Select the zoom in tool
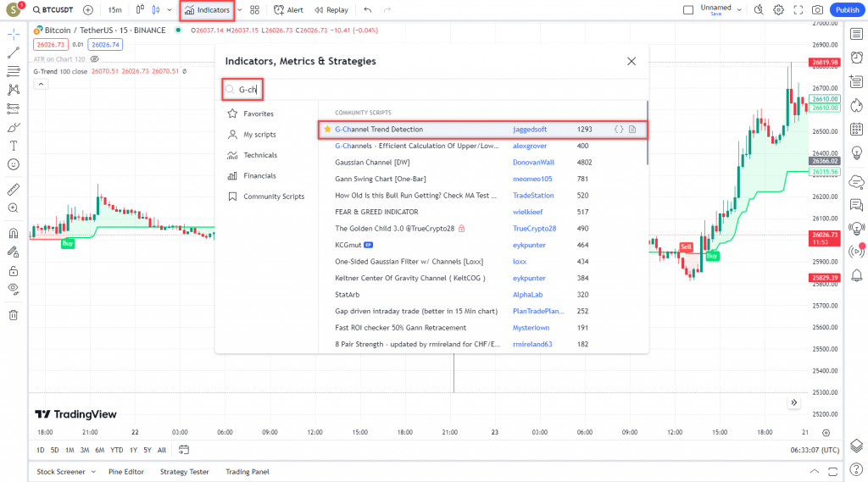Image resolution: width=868 pixels, height=482 pixels. (14, 208)
